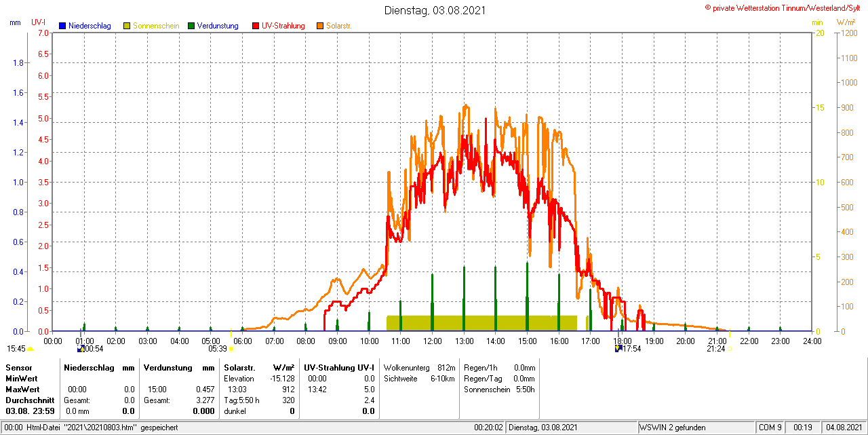Click the chart title Dienstag, 03.08.2021
The width and height of the screenshot is (868, 435).
(435, 10)
